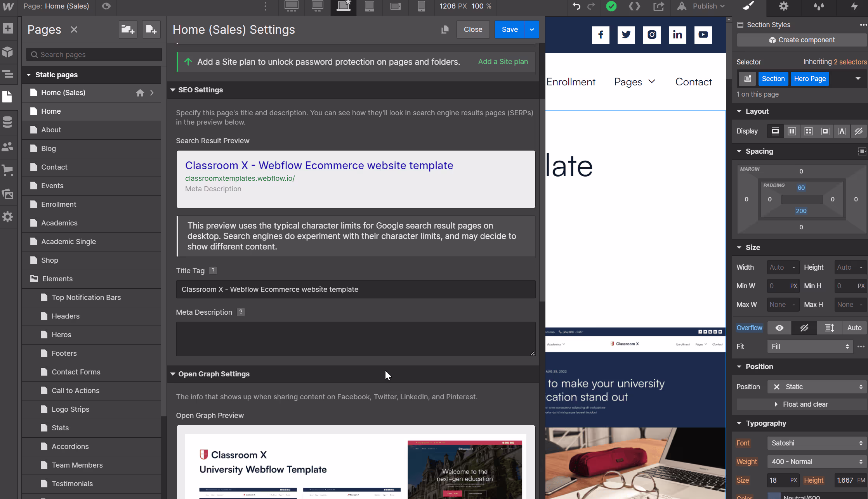Select the Hero Page selector tag
Image resolution: width=868 pixels, height=499 pixels.
810,78
